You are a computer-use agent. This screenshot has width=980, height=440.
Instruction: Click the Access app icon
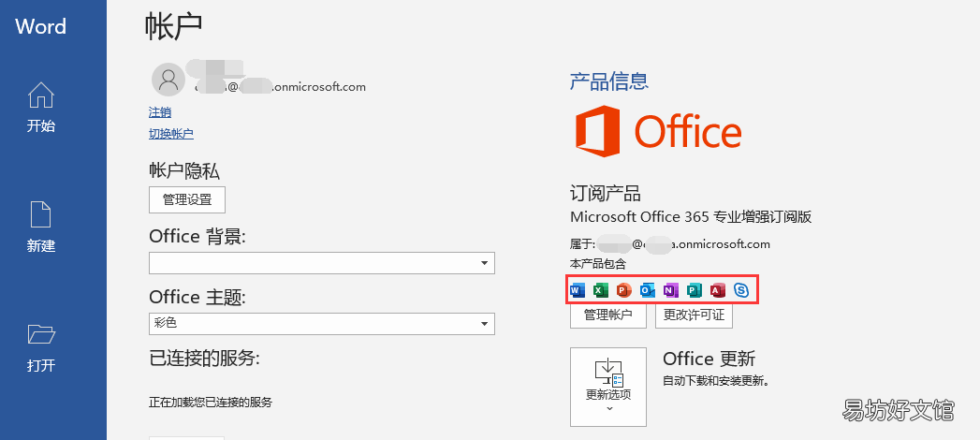pos(718,290)
